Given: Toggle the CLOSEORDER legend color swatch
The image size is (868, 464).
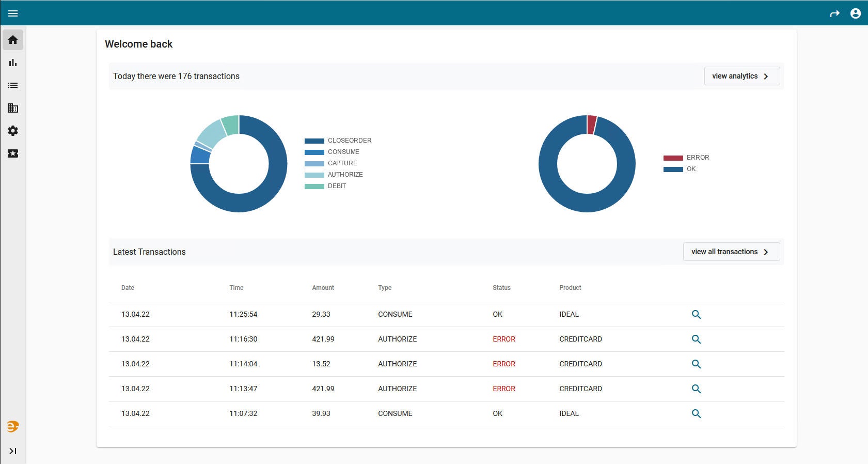Looking at the screenshot, I should click(x=314, y=141).
